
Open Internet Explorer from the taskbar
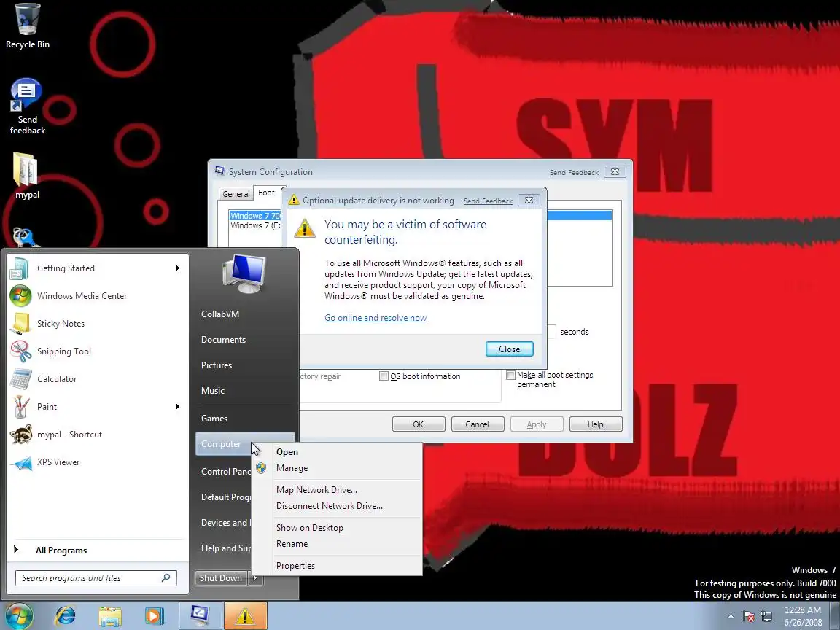[x=66, y=616]
